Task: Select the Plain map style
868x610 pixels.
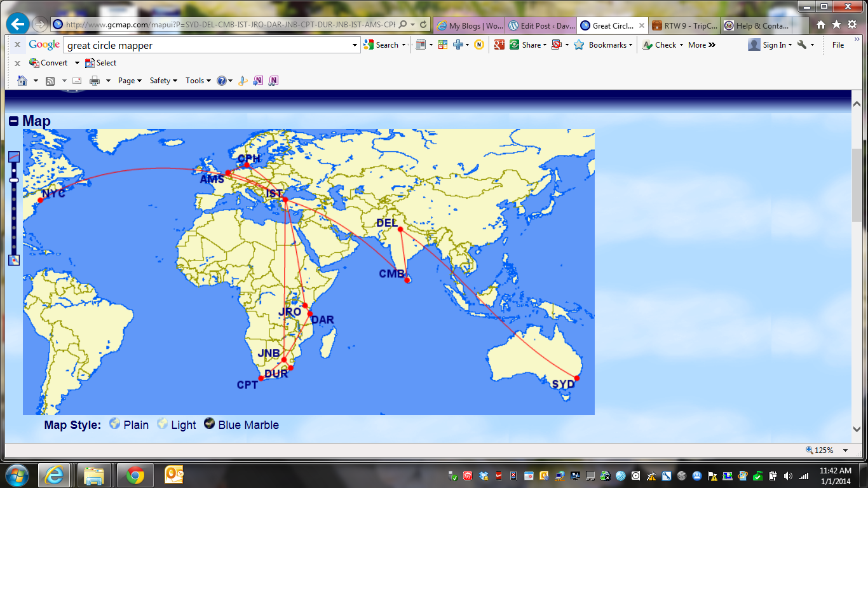Action: pos(115,424)
